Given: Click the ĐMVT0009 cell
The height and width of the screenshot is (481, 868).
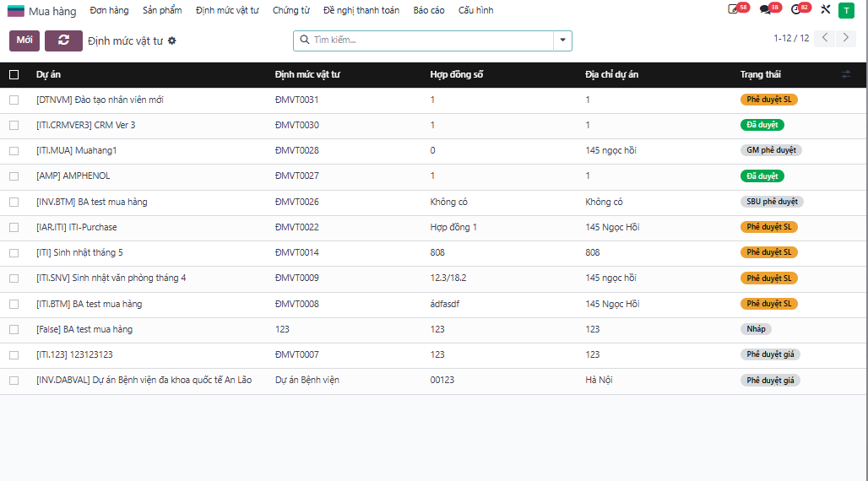Looking at the screenshot, I should point(296,278).
